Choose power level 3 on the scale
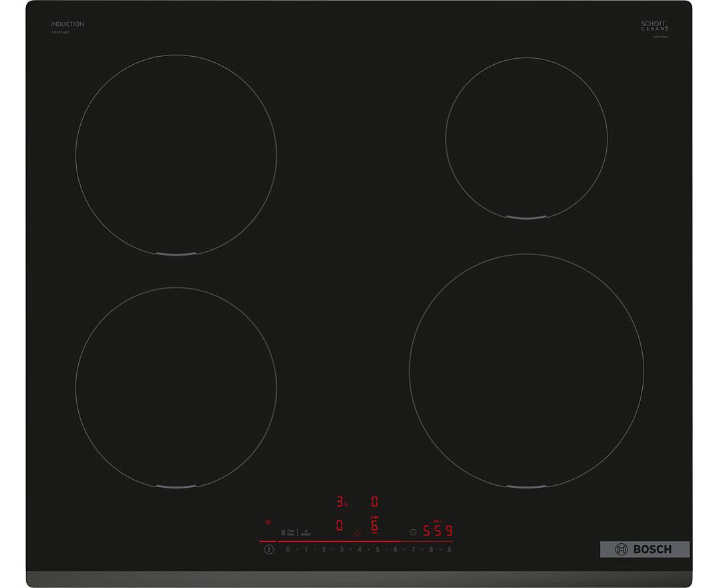719x588 pixels. pos(341,549)
